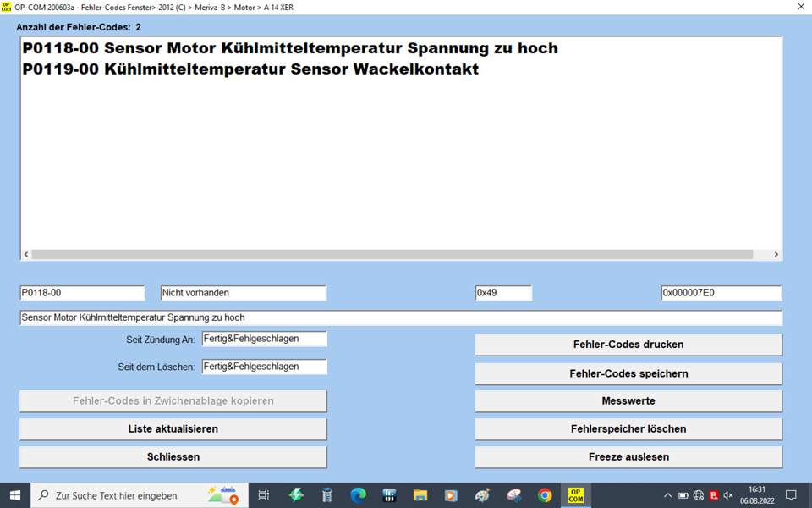Select the P0118-00 fault code line
The height and width of the screenshot is (508, 812).
point(290,48)
